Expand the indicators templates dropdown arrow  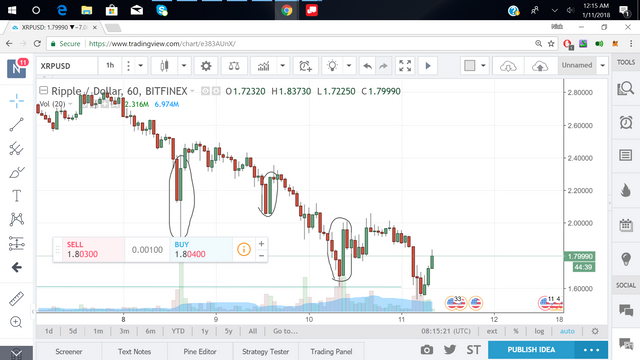tap(282, 66)
